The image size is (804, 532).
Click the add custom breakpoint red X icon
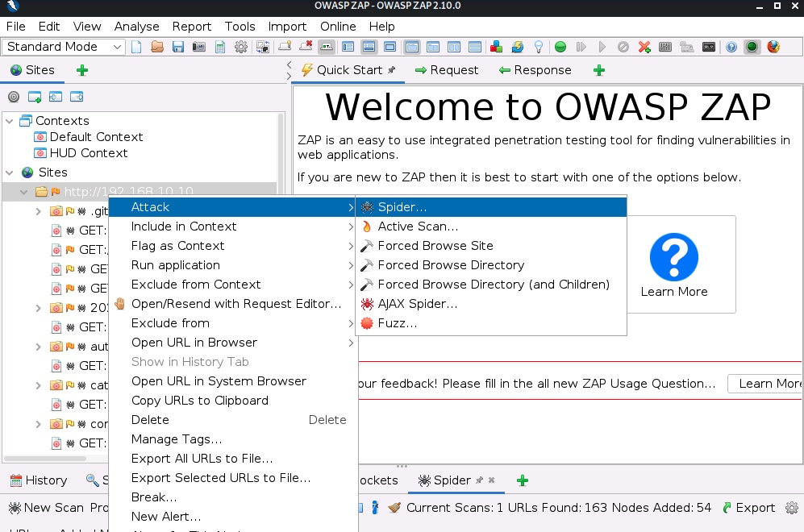pos(644,47)
